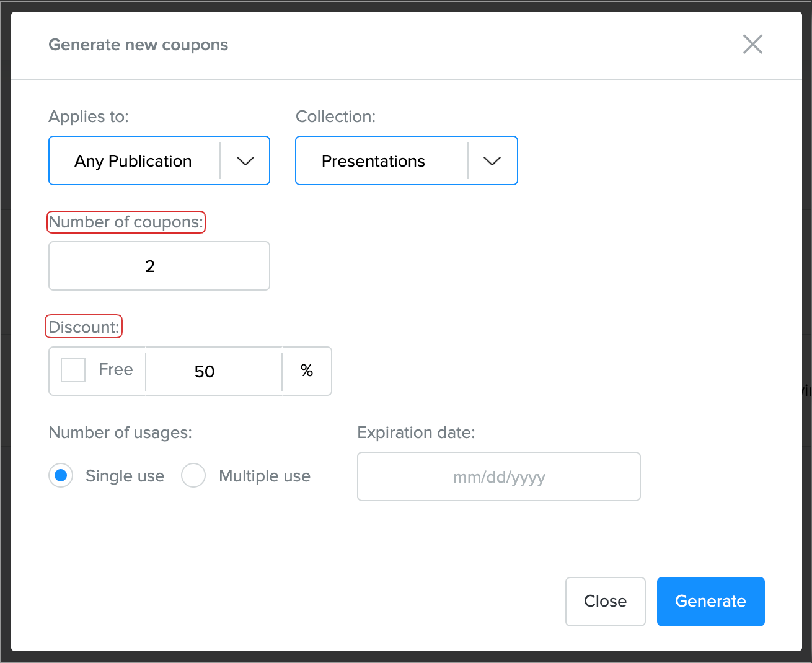Focus the Expiration date mm/dd/yyyy field
The image size is (812, 663).
(498, 476)
